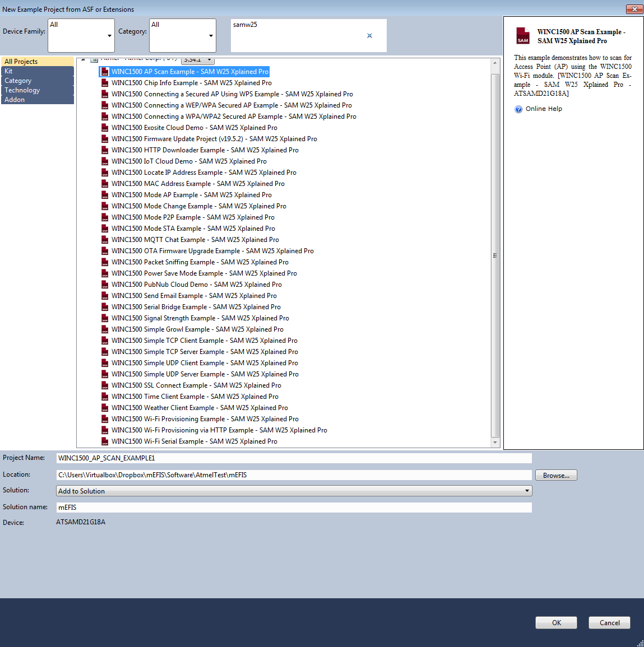Collapse the Atmel tree node
Viewport: 644px width, 647px height.
pos(83,59)
